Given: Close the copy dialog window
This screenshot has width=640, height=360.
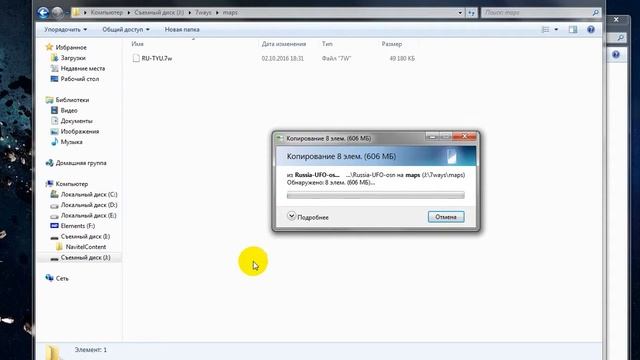Looking at the screenshot, I should (x=464, y=137).
